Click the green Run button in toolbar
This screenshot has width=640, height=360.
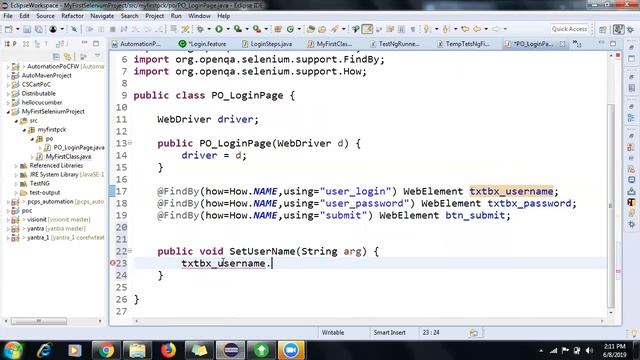[x=219, y=29]
